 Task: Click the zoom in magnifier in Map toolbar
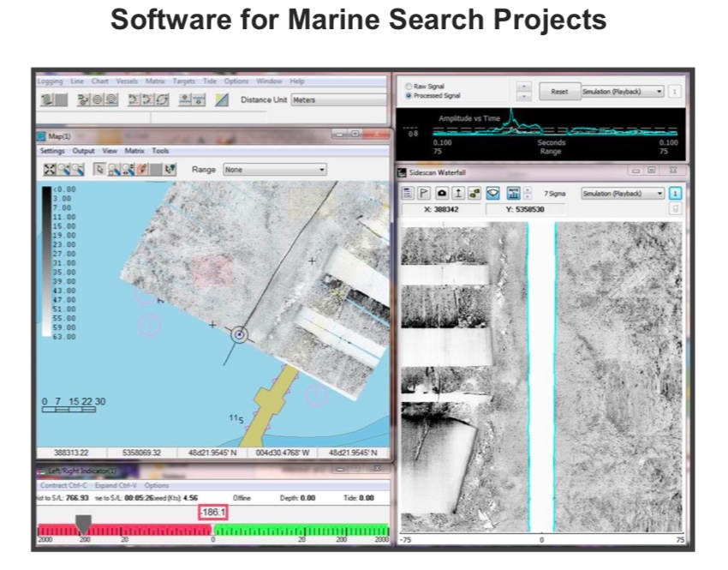click(x=63, y=170)
